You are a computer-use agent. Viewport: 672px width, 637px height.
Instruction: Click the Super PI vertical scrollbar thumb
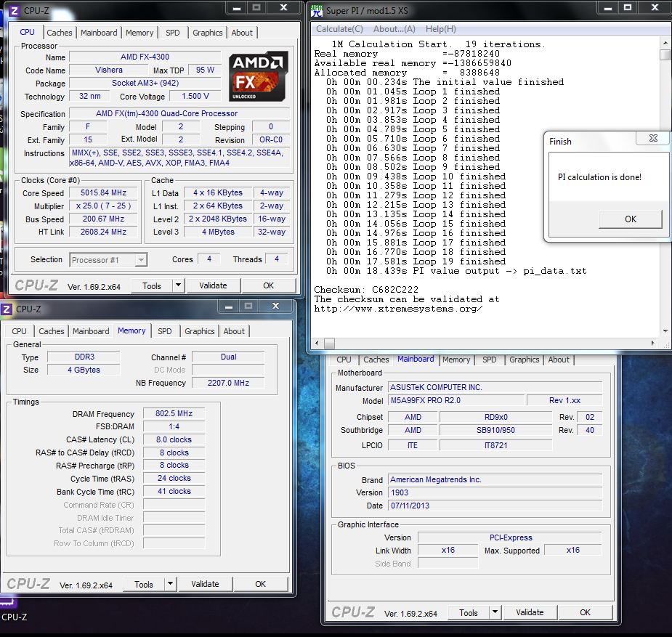(665, 54)
